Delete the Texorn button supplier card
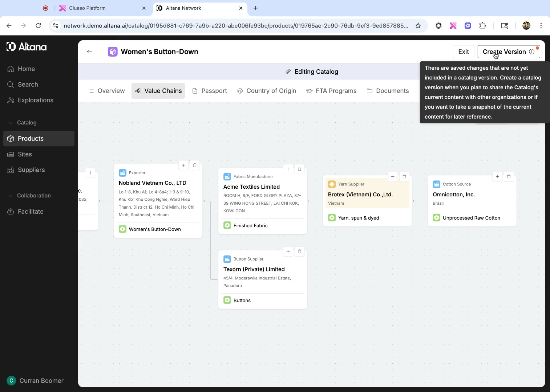The image size is (550, 392). point(299,252)
